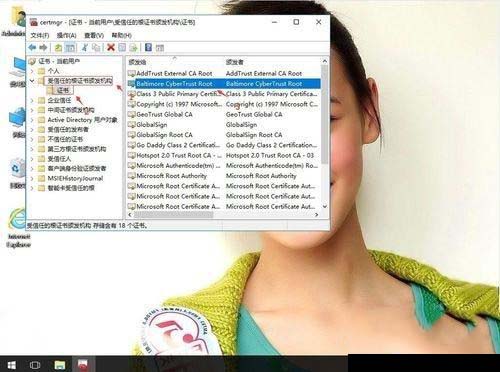Screen dimensions: 500x372
Task: Click issuer cell GlobalSign in 颁发者 column
Action: coord(241,125)
